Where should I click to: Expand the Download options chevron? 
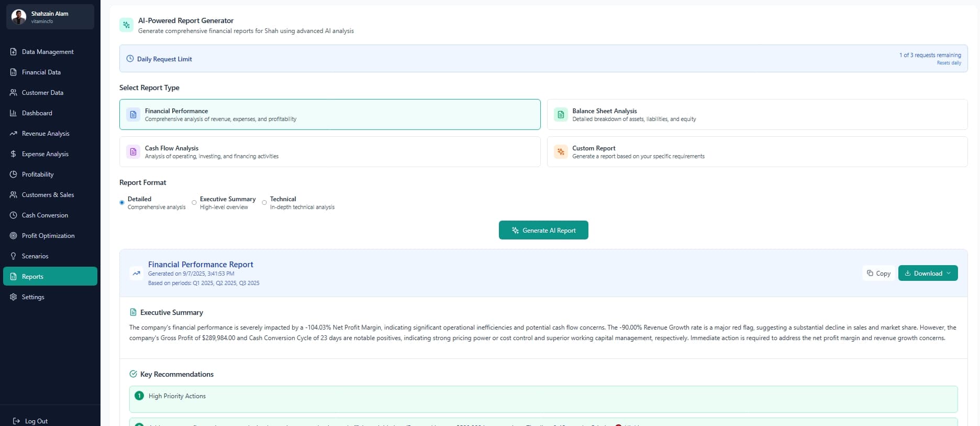click(949, 273)
